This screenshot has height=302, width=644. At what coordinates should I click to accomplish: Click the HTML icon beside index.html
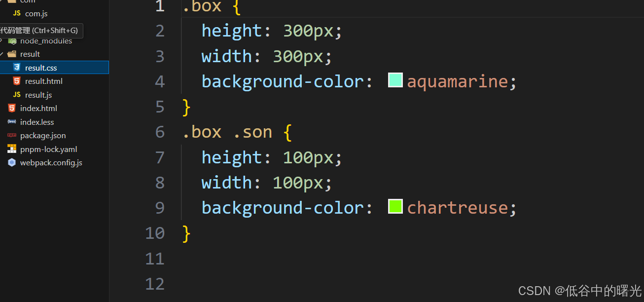pos(11,108)
